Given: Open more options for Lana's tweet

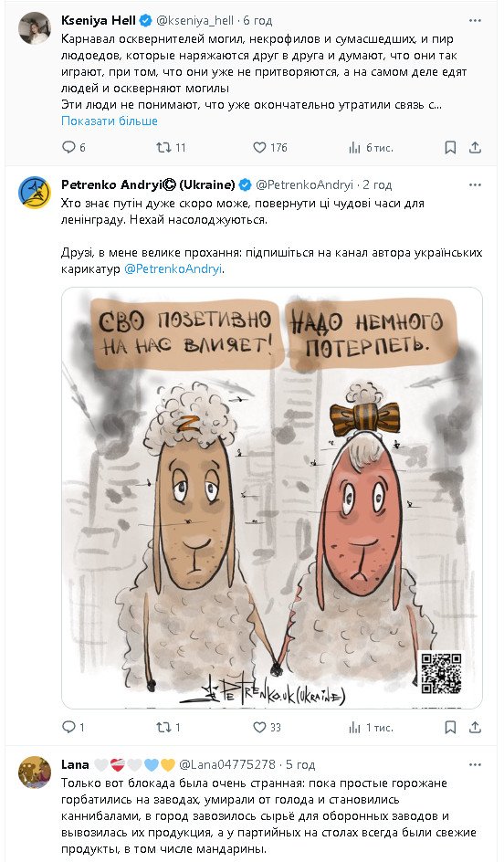Looking at the screenshot, I should [476, 764].
